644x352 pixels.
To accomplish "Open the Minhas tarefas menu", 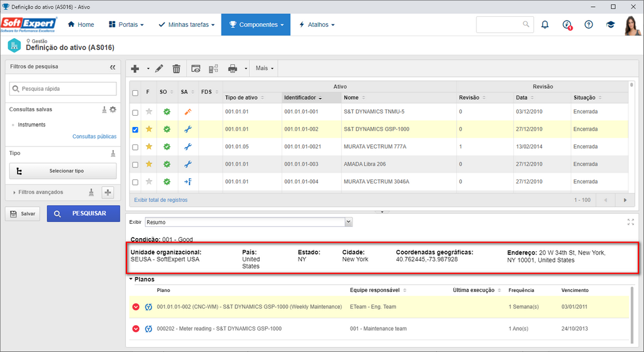I will click(187, 24).
